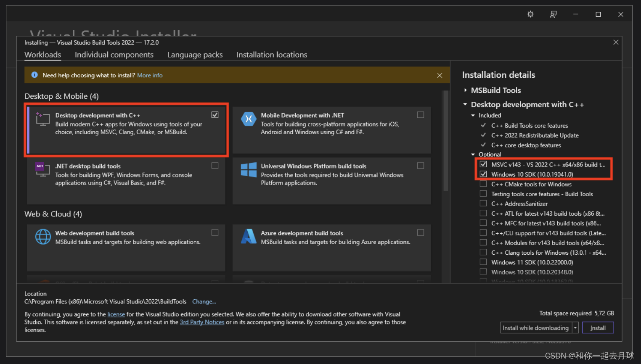
Task: Click the Install button
Action: coord(598,328)
